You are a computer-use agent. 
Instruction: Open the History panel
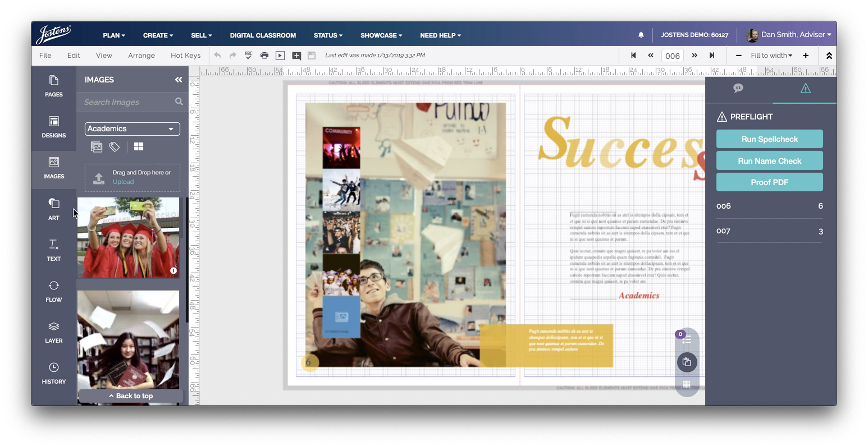coord(54,374)
